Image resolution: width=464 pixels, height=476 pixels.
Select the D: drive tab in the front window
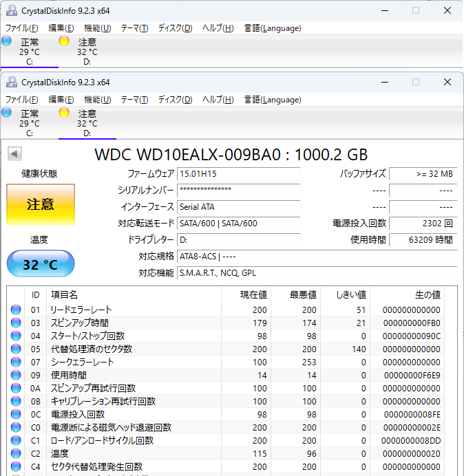[x=87, y=123]
